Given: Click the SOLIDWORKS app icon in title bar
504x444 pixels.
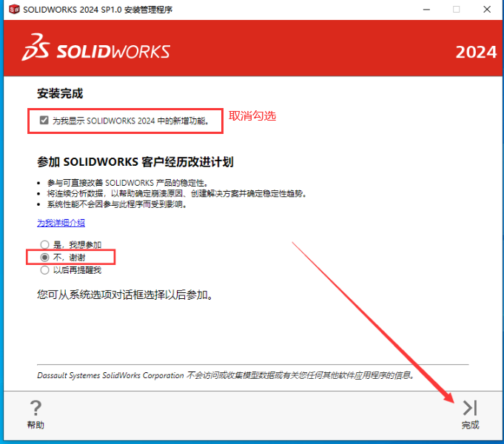Looking at the screenshot, I should point(14,10).
